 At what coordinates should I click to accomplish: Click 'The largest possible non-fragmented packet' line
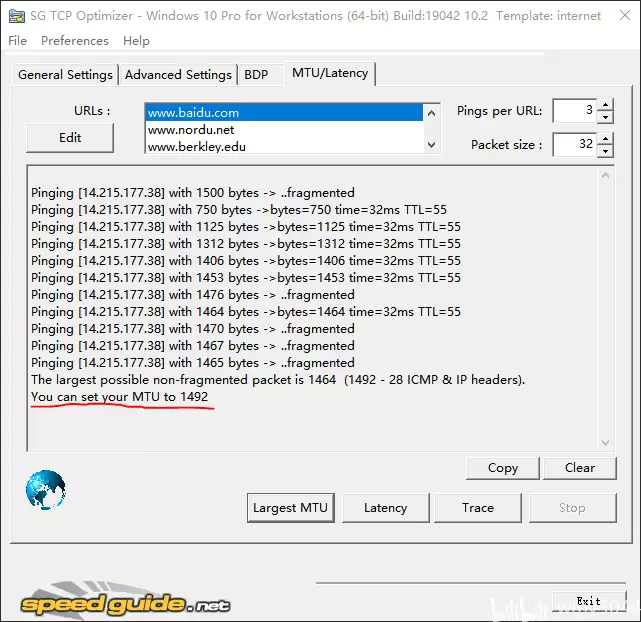pos(278,380)
